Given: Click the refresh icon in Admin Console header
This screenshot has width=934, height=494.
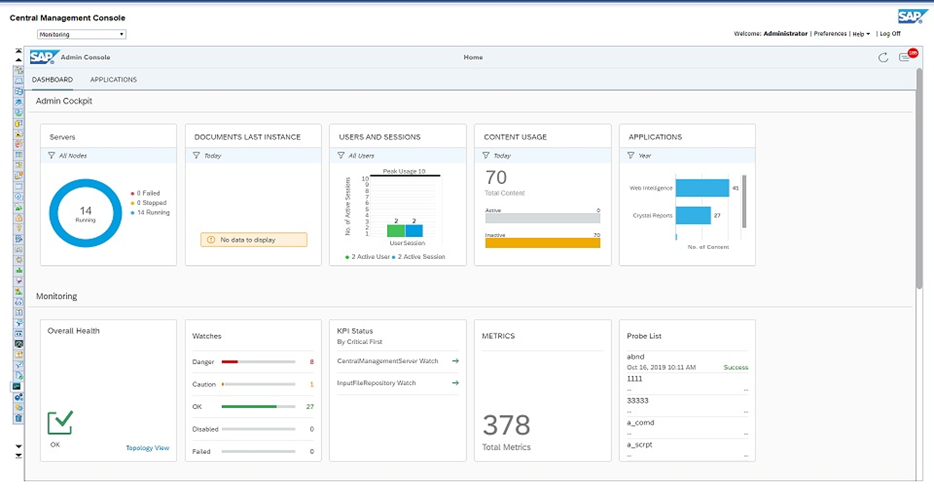Looking at the screenshot, I should 883,57.
